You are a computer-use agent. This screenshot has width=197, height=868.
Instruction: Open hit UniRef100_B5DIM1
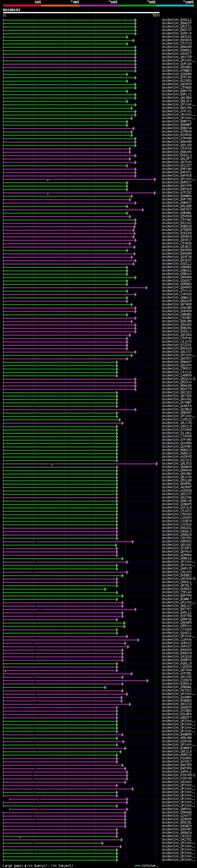pos(177,822)
